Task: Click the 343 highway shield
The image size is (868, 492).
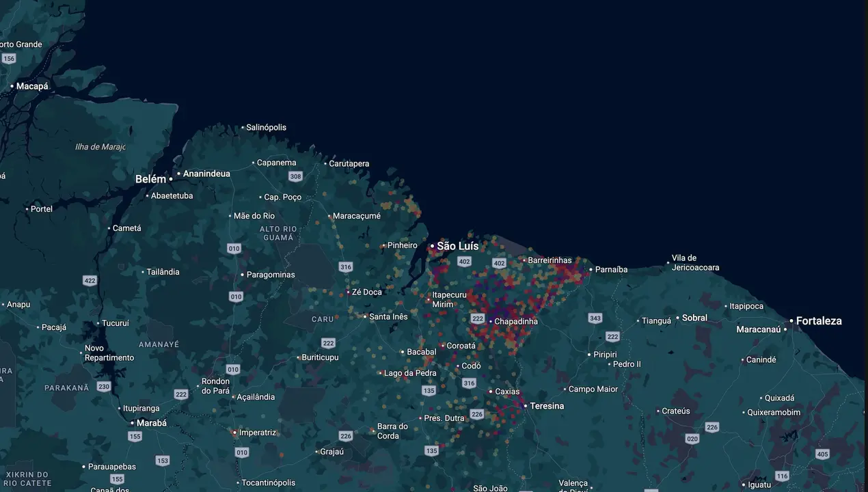Action: pyautogui.click(x=595, y=318)
